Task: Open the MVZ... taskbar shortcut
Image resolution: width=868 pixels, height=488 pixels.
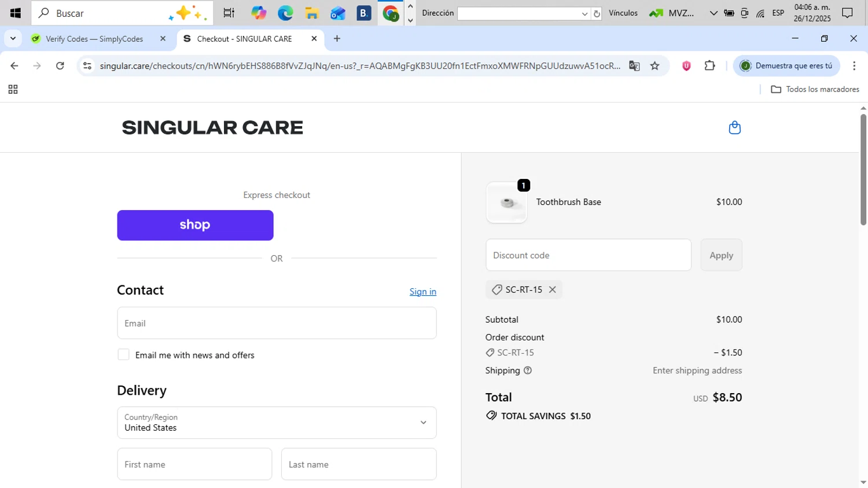Action: tap(672, 13)
